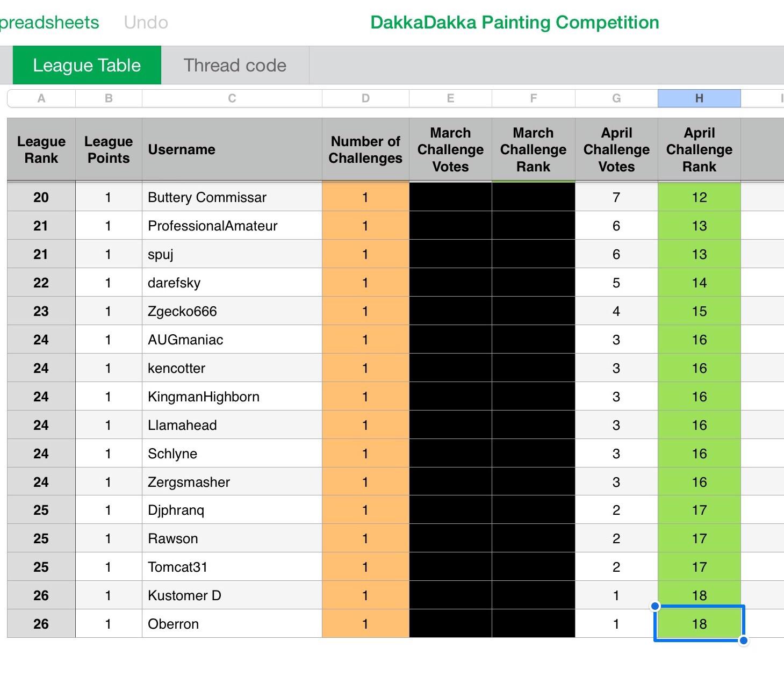Select League Points cell for Tomcat31
Image resolution: width=784 pixels, height=698 pixels.
tap(109, 567)
